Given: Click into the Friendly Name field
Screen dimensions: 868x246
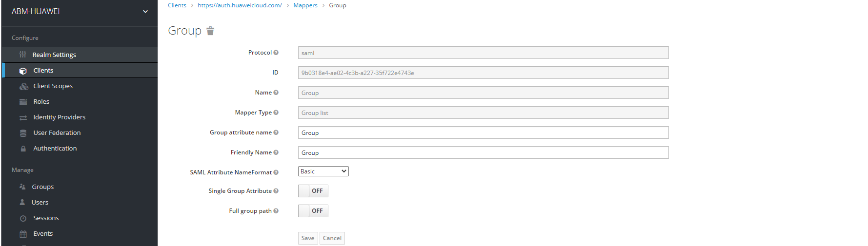Looking at the screenshot, I should tap(483, 153).
